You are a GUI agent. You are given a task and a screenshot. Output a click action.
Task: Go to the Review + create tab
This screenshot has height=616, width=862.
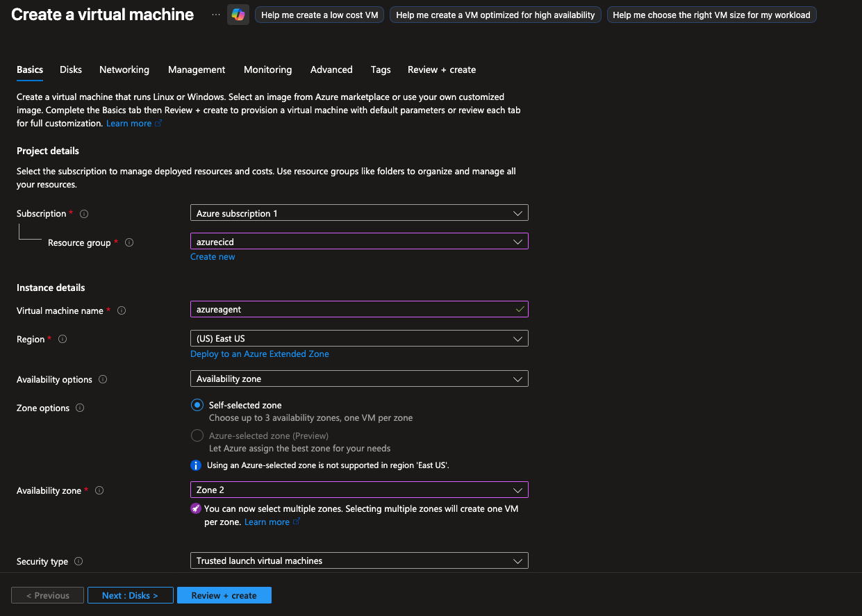[x=442, y=69]
